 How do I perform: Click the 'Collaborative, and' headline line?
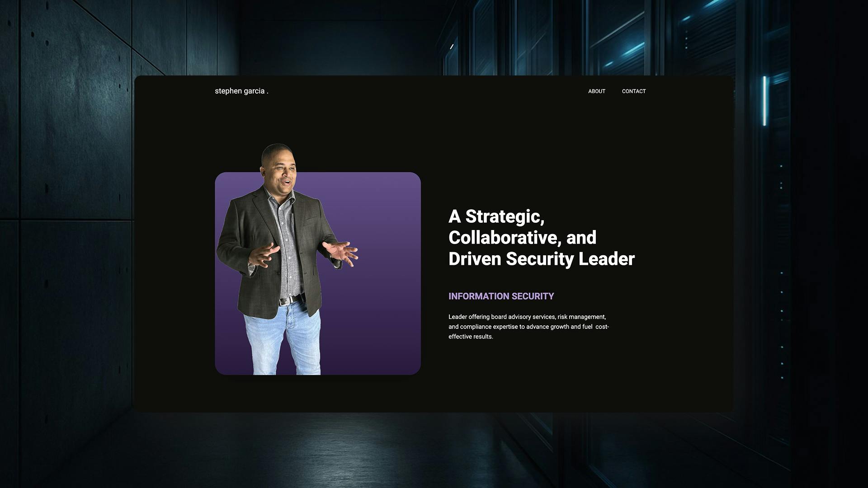tap(522, 238)
